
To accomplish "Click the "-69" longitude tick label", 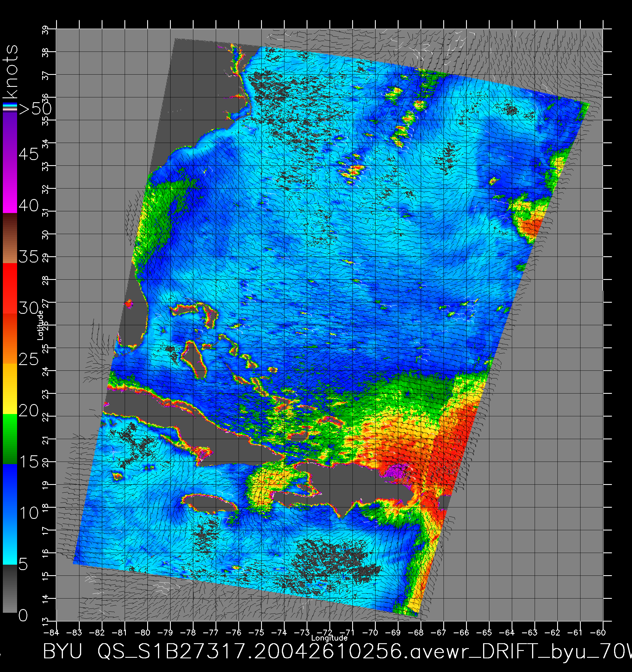I will click(393, 632).
